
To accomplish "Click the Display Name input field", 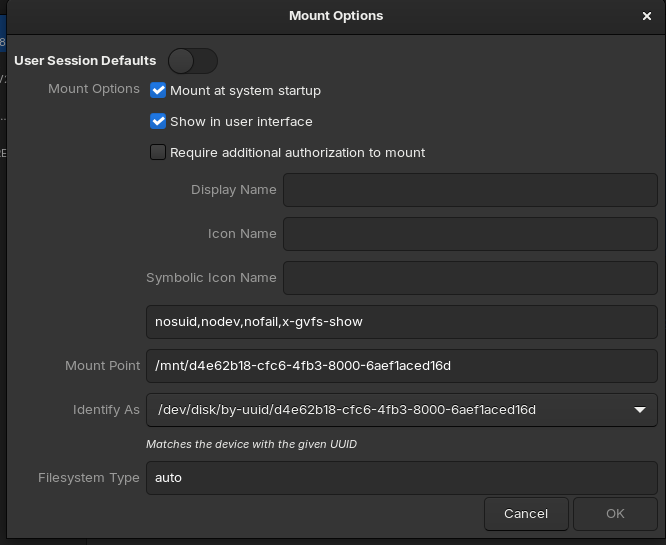I will point(470,190).
